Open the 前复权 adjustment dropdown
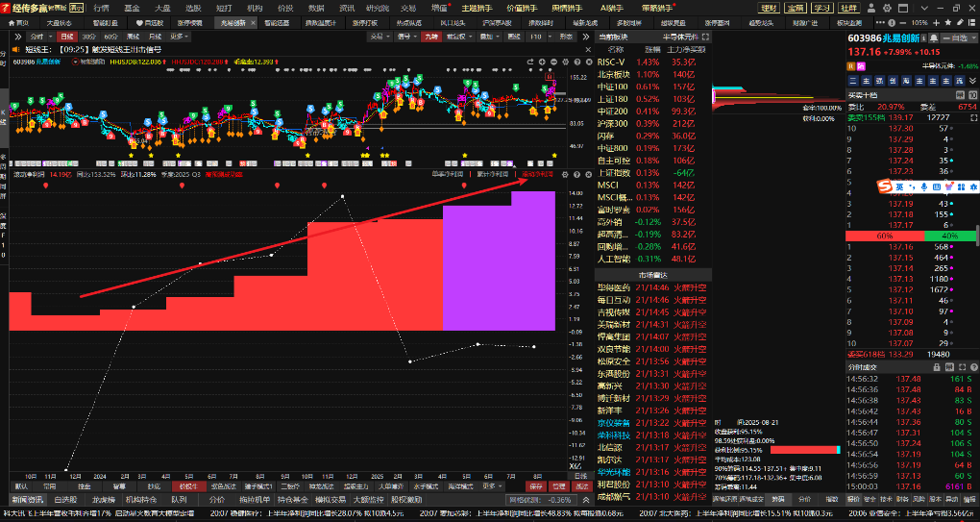The height and width of the screenshot is (522, 980). tap(459, 37)
